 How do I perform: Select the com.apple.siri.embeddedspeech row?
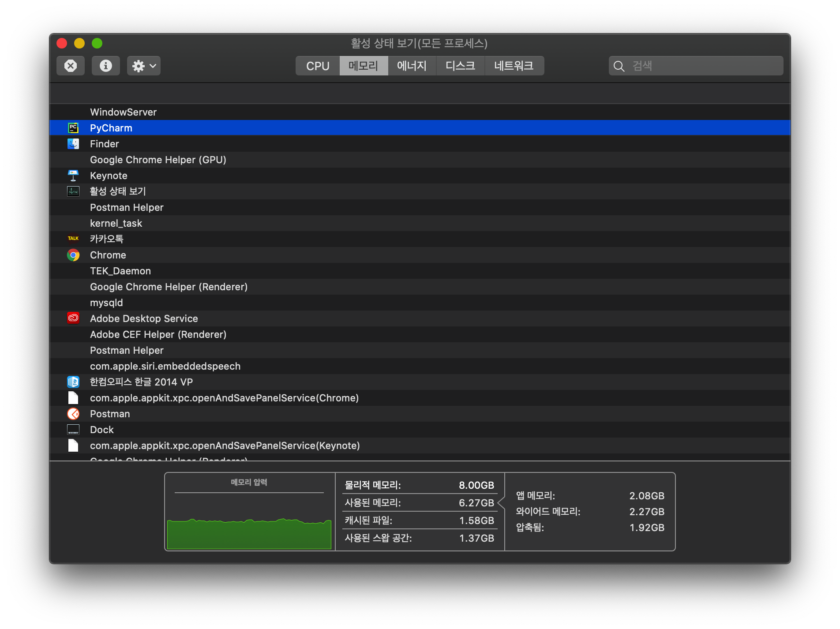(420, 366)
